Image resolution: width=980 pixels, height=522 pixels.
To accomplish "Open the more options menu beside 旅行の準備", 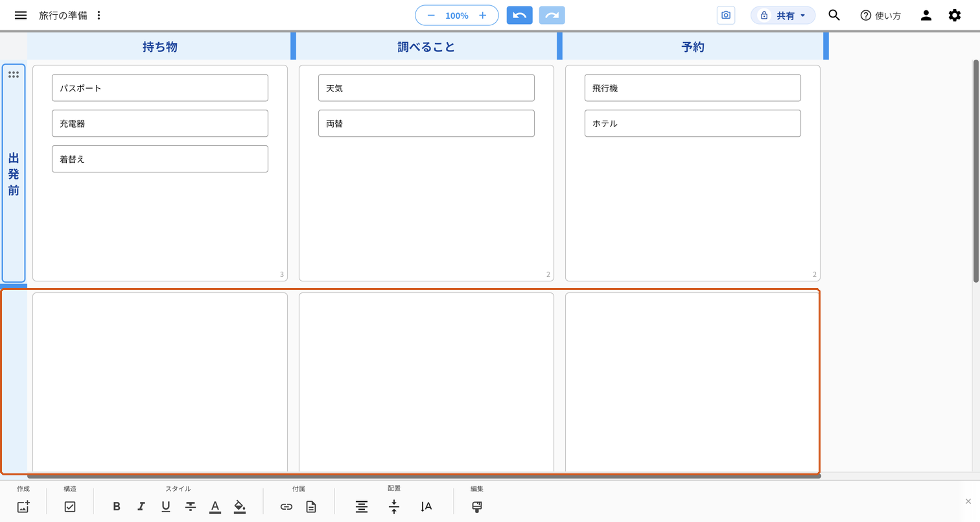I will [x=99, y=15].
